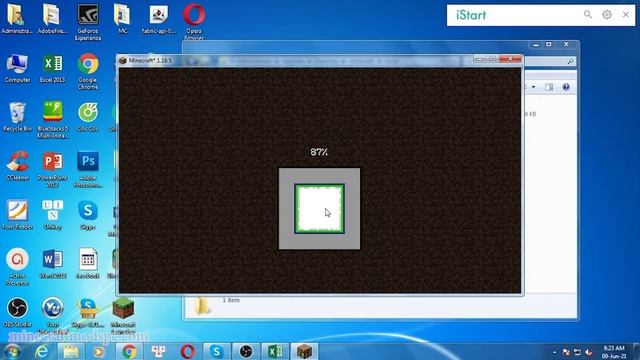The image size is (640, 360).
Task: Select the AdobeFine desktop folder
Action: [52, 19]
